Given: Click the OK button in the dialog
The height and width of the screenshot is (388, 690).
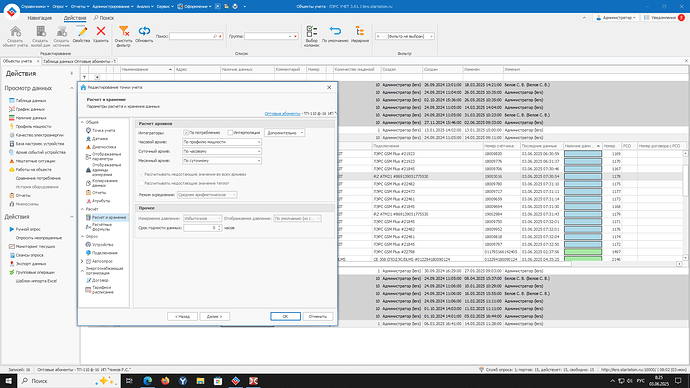Looking at the screenshot, I should click(x=285, y=316).
